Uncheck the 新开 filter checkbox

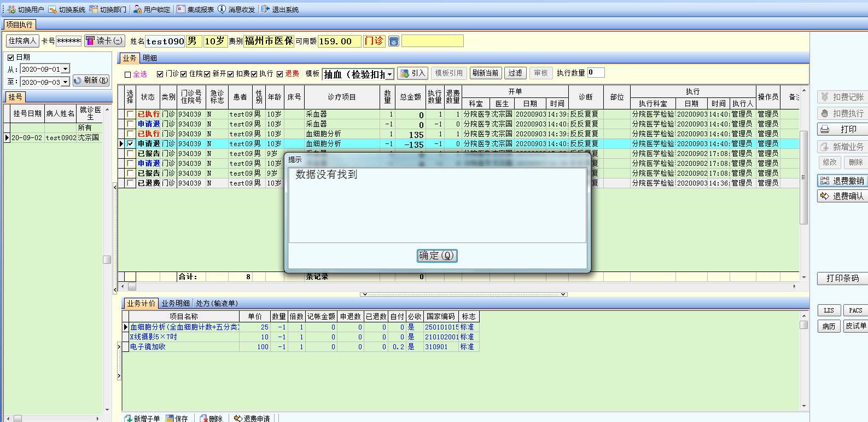coord(207,74)
